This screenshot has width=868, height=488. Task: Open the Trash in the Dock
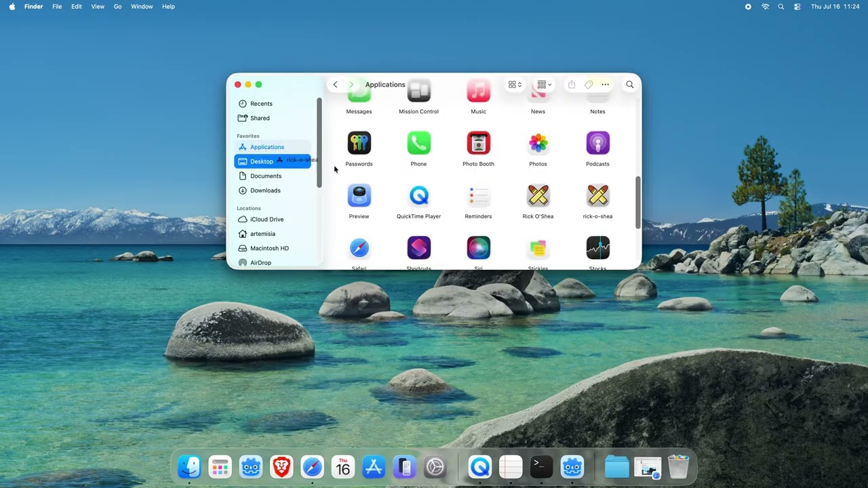pyautogui.click(x=678, y=467)
